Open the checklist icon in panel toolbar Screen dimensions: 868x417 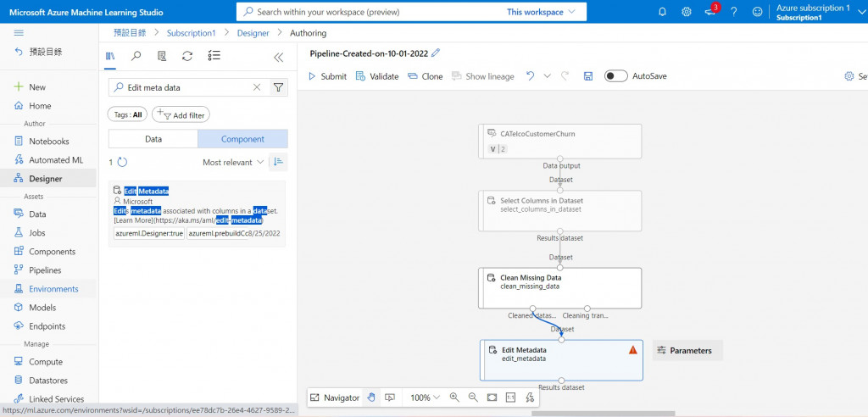coord(214,56)
